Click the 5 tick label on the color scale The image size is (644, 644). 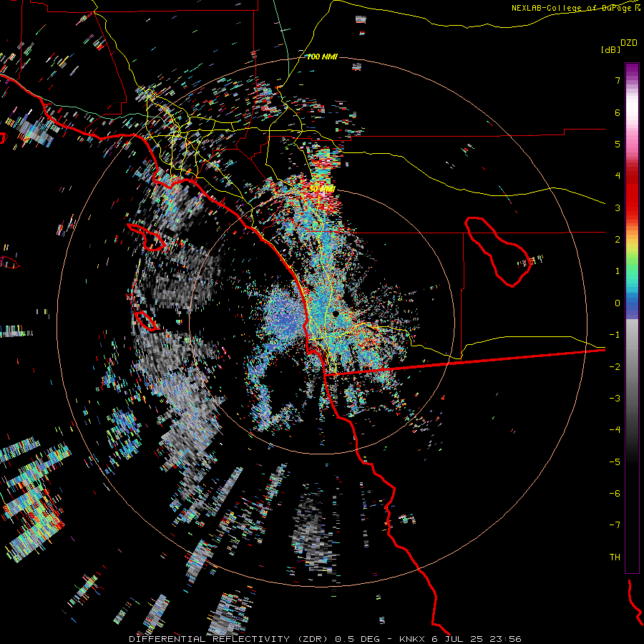pyautogui.click(x=618, y=144)
